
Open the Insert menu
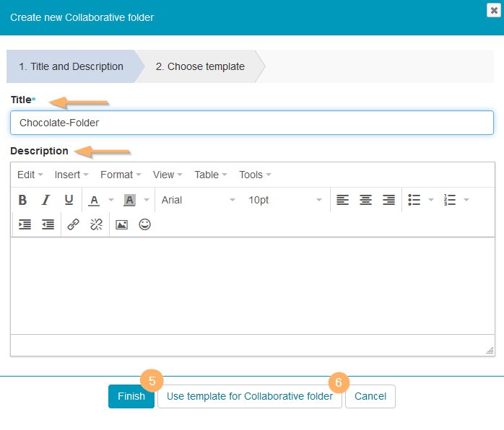click(x=71, y=175)
